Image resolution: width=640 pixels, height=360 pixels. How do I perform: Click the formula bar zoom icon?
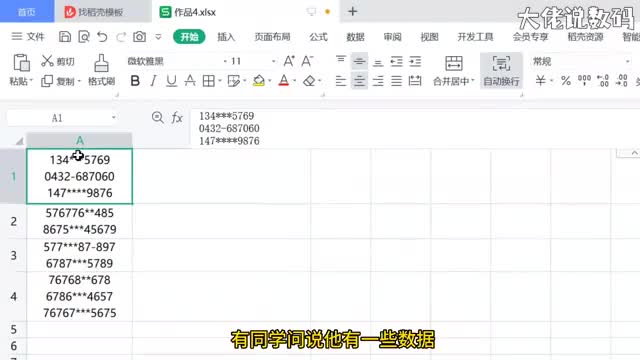click(158, 118)
